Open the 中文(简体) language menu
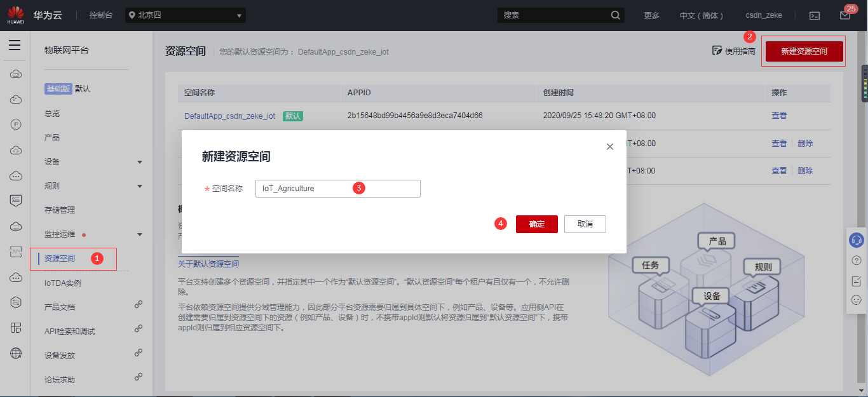 coord(702,15)
